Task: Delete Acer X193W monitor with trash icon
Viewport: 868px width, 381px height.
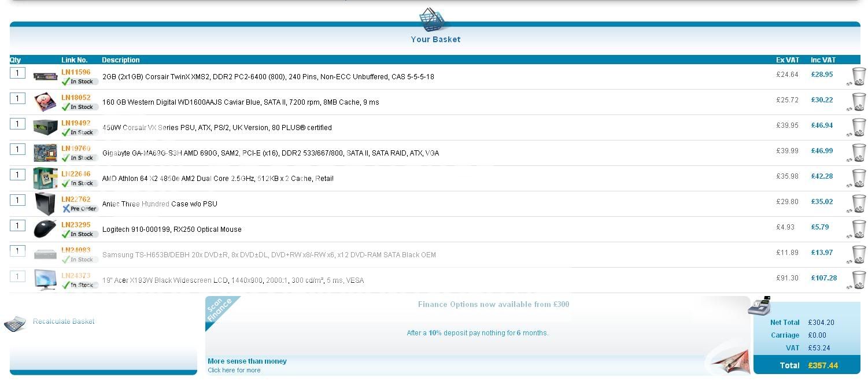Action: (858, 280)
